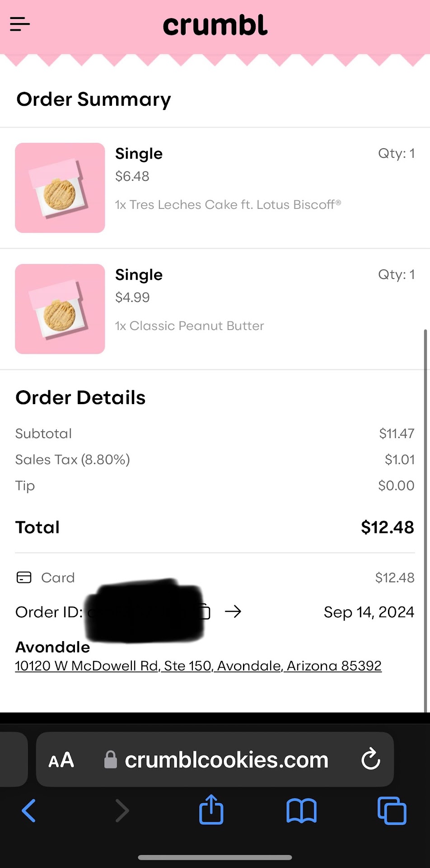The height and width of the screenshot is (868, 430).
Task: Open the AA reader text options
Action: tap(61, 760)
